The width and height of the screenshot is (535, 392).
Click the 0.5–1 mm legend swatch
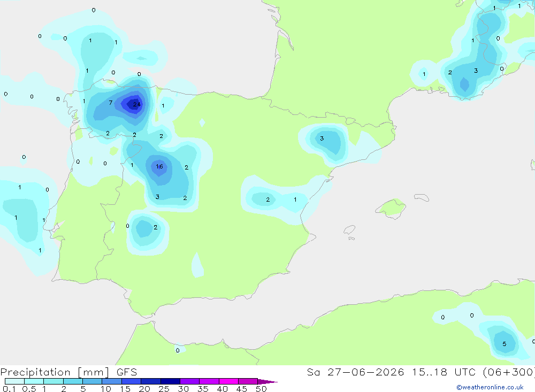34,381
